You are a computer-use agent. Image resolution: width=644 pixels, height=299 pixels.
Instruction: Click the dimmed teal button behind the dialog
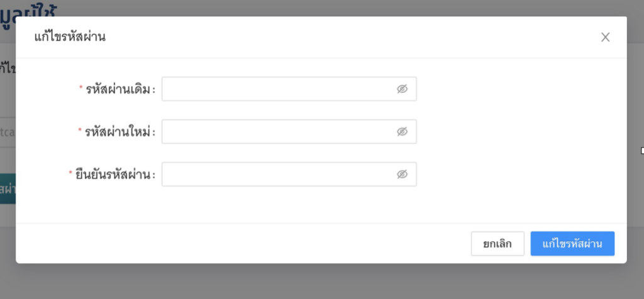pos(8,188)
